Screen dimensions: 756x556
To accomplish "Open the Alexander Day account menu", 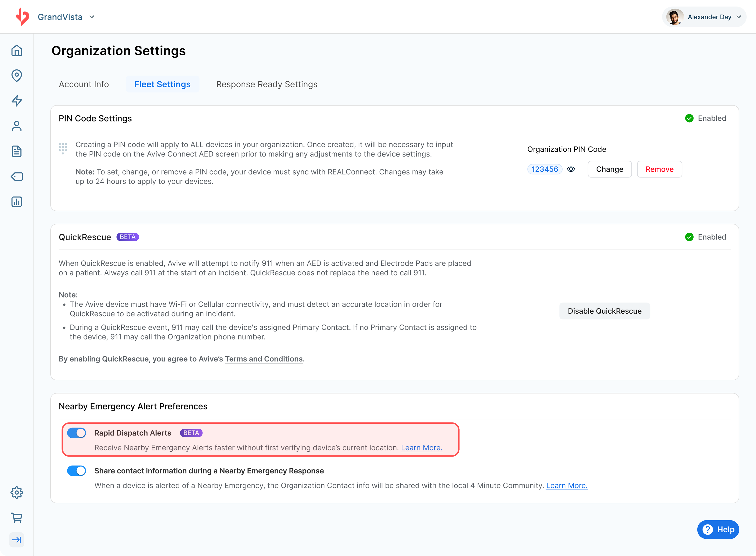I will pos(704,17).
